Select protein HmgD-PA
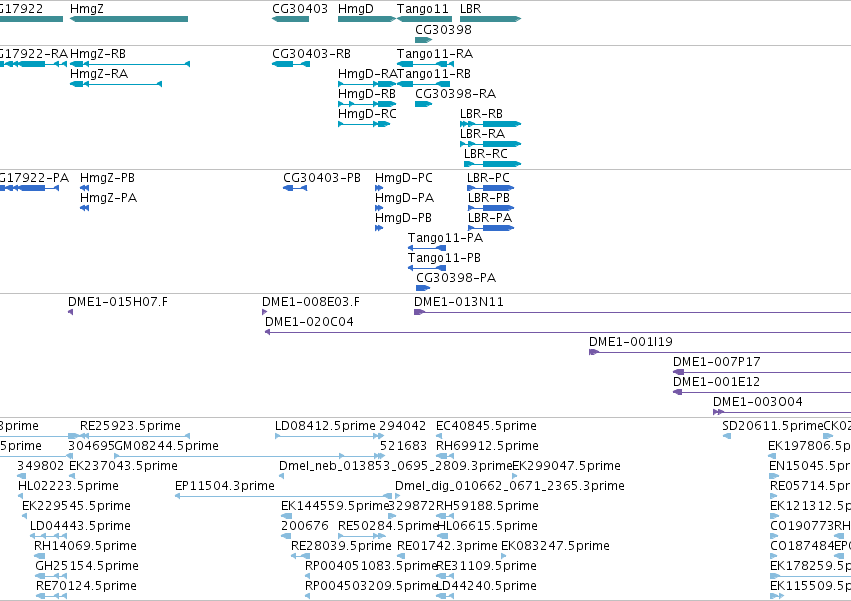851x601 pixels. [x=405, y=198]
